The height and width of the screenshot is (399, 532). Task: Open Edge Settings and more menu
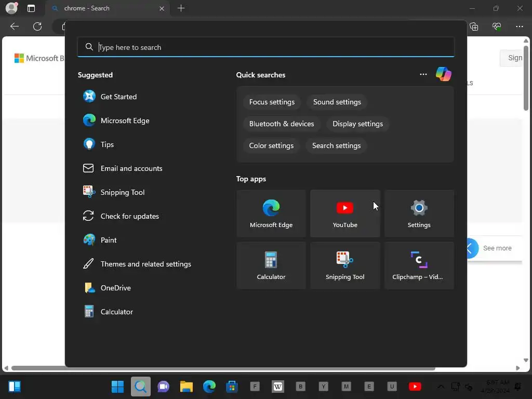point(520,26)
